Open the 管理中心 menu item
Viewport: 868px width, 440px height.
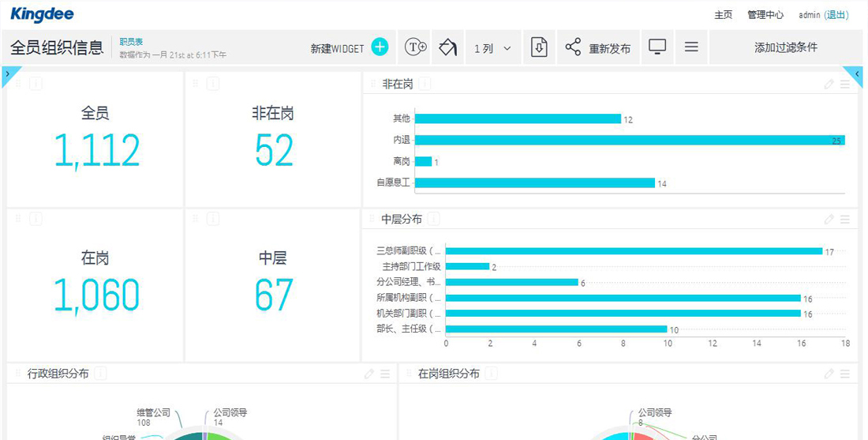[x=765, y=15]
